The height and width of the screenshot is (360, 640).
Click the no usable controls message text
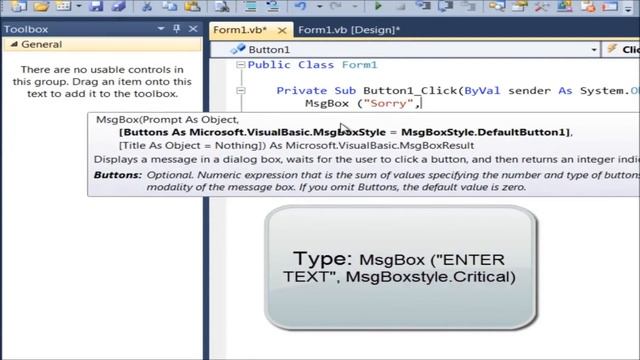(102, 82)
